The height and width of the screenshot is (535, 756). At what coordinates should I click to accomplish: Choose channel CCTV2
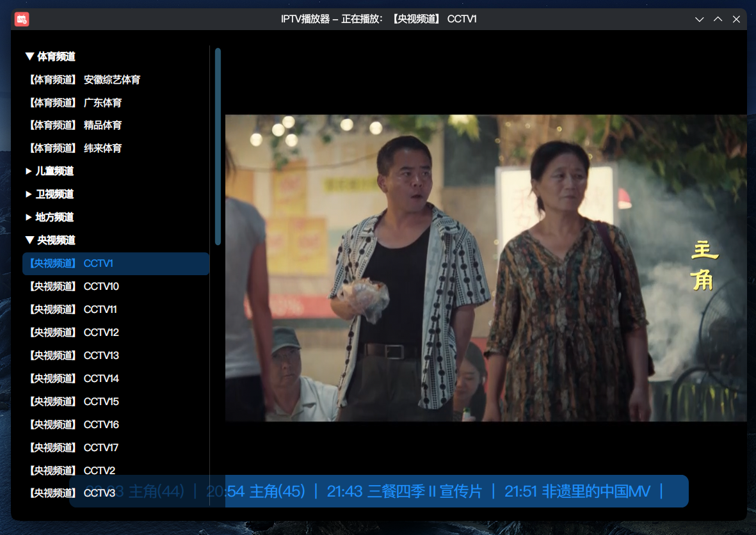tap(116, 470)
